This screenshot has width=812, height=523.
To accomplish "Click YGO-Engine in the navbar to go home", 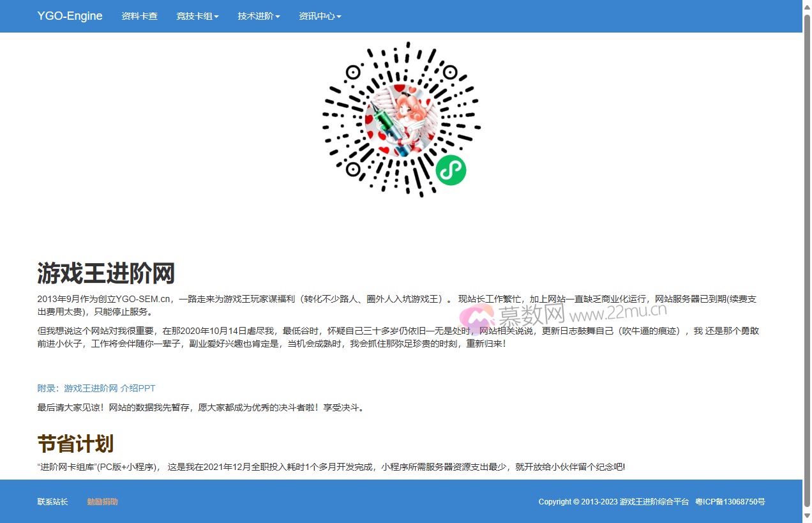I will 70,16.
